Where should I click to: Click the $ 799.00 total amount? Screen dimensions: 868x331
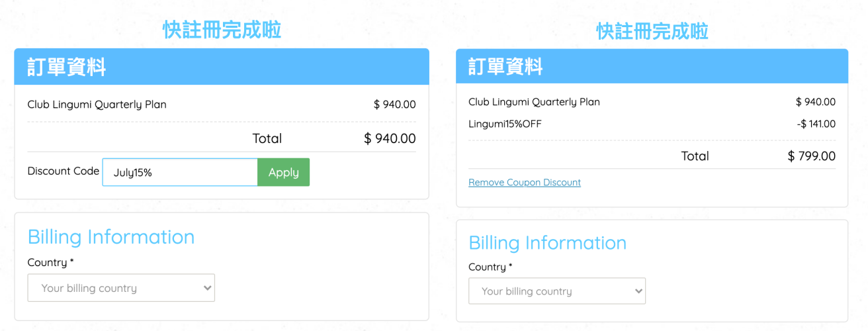(x=812, y=156)
